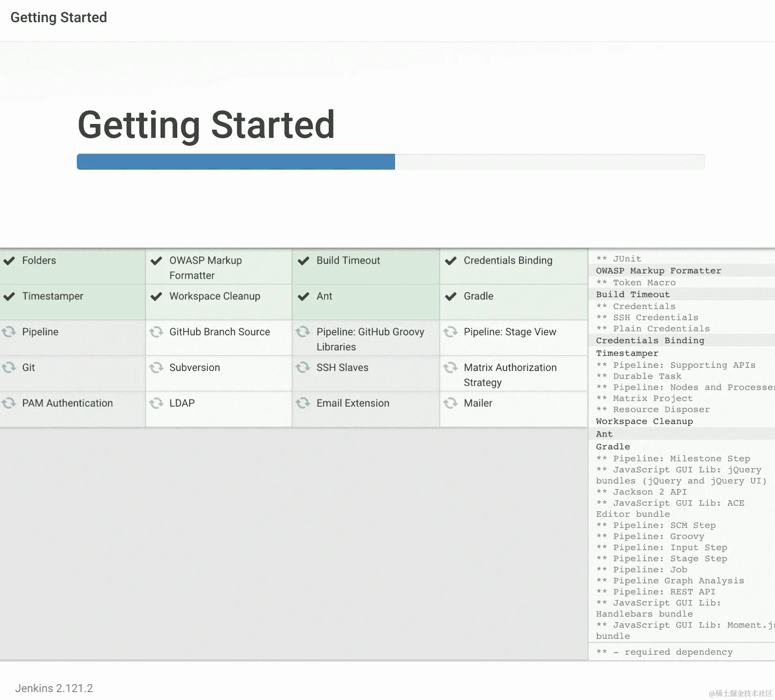
Task: Click the Jenkins 2.121.2 version text
Action: click(x=54, y=688)
